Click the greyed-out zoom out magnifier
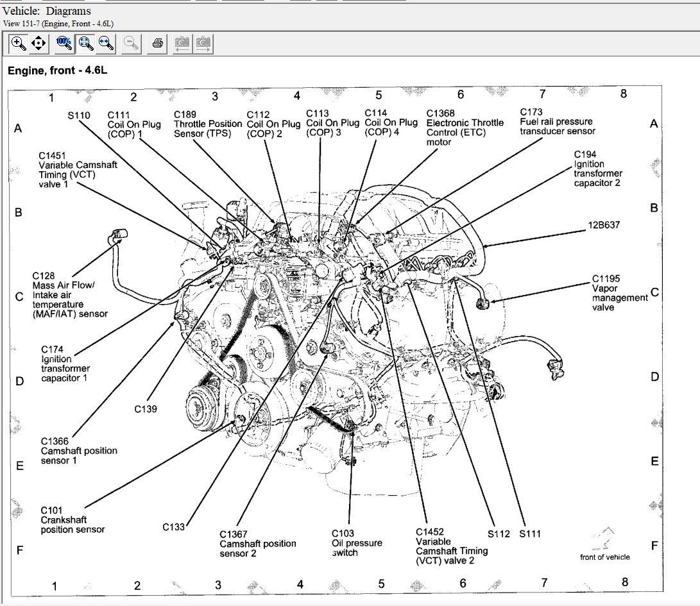The width and height of the screenshot is (700, 606). 131,44
